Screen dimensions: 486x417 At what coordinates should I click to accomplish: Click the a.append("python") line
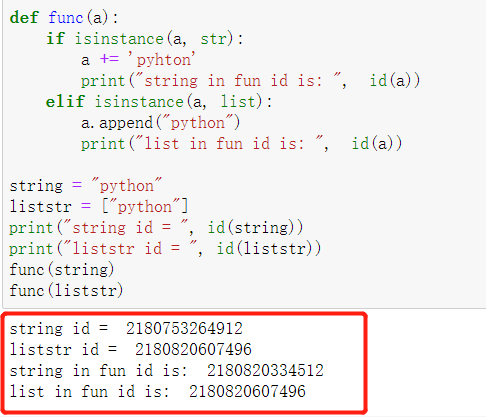tap(160, 123)
